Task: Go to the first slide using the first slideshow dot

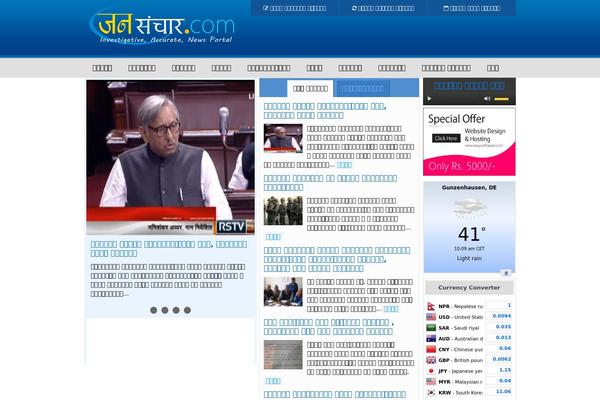Action: click(153, 310)
